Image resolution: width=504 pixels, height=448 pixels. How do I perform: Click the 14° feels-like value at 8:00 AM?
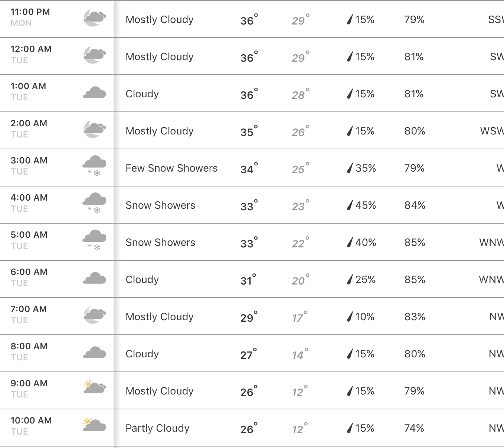[x=300, y=354]
